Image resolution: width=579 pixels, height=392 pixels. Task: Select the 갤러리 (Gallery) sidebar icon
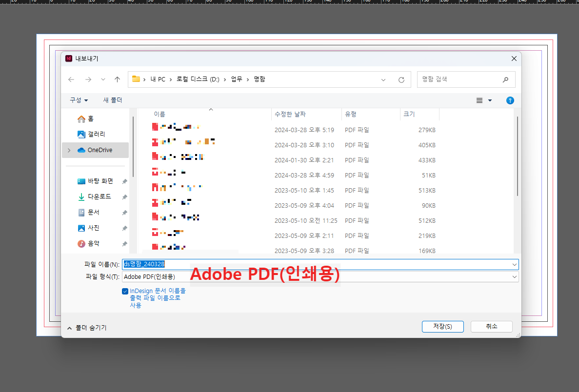point(81,134)
